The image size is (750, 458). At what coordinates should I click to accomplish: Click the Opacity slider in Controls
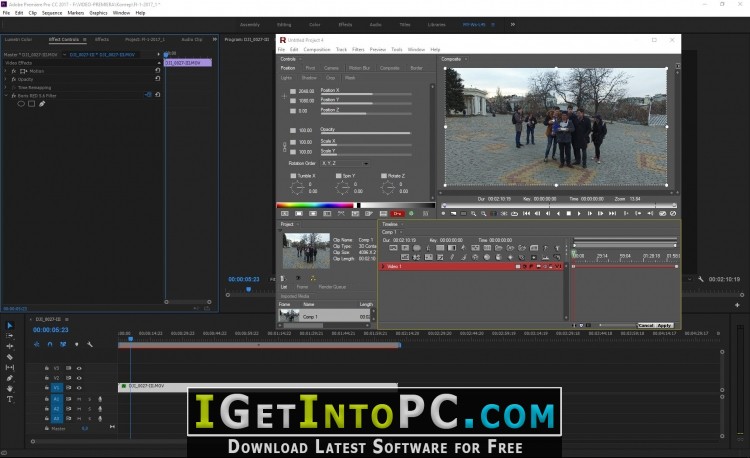366,133
